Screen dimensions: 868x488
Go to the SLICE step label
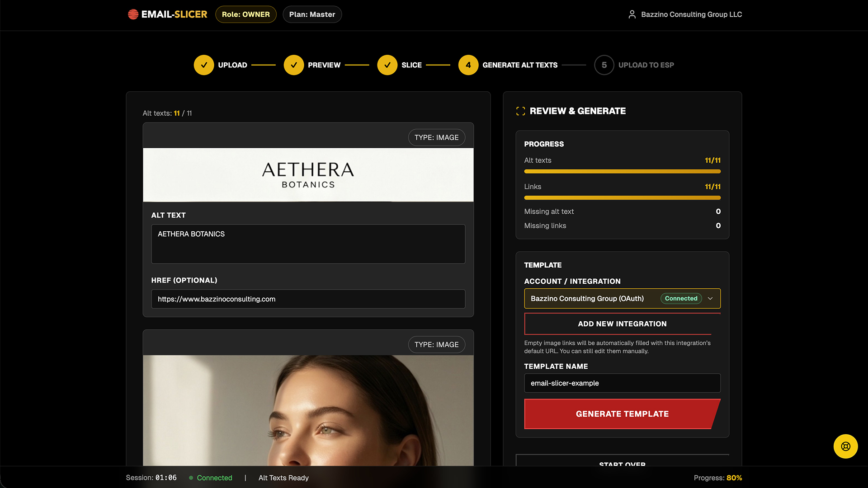tap(411, 65)
